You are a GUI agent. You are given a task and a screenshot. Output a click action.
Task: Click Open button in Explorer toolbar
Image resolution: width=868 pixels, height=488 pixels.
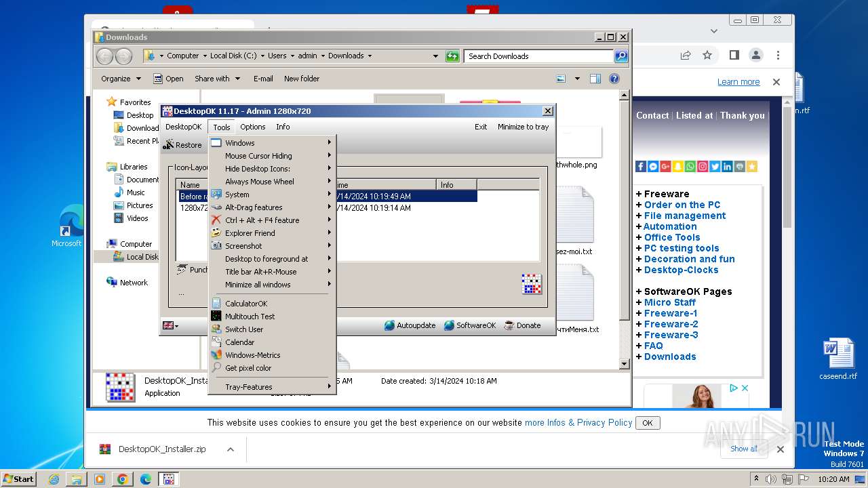(168, 79)
